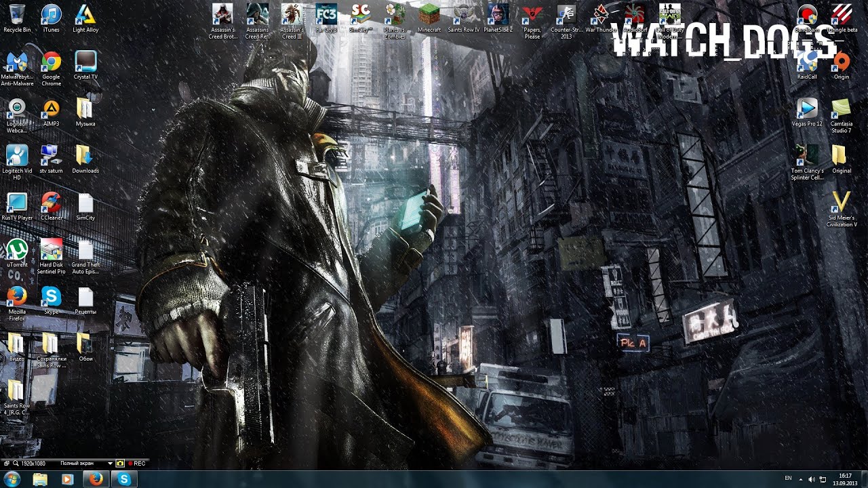Screen dimensions: 868x488
Task: Open Call of Duty Modern Warfare shortcut
Action: click(669, 21)
